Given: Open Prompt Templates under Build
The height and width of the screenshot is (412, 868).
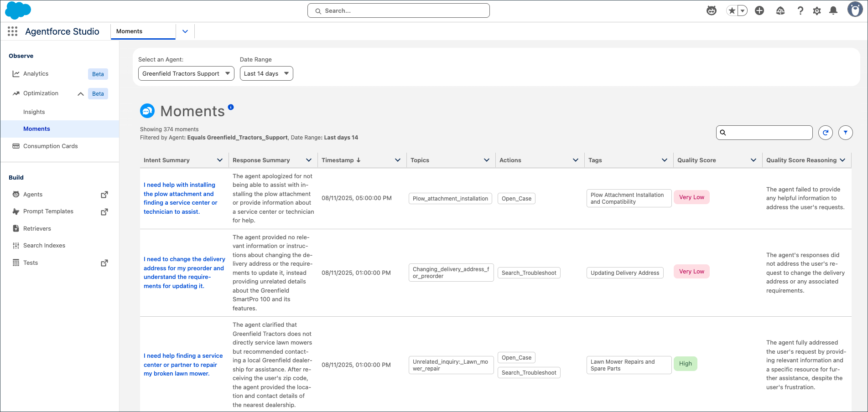Looking at the screenshot, I should click(48, 211).
